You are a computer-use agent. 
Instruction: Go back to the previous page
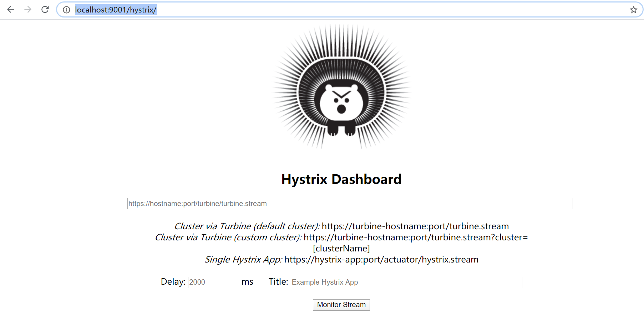click(x=11, y=10)
